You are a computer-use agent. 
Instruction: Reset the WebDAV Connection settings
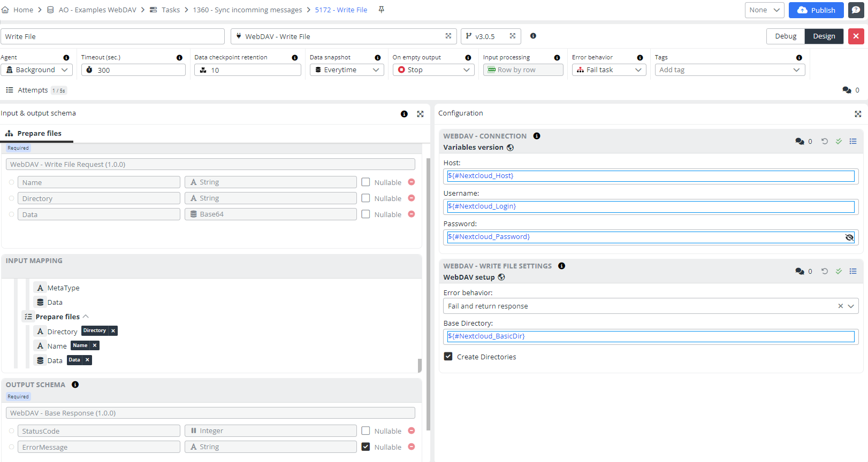824,141
